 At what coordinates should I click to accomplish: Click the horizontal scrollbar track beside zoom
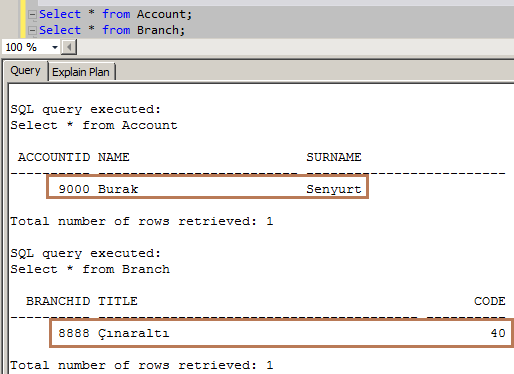pos(295,47)
